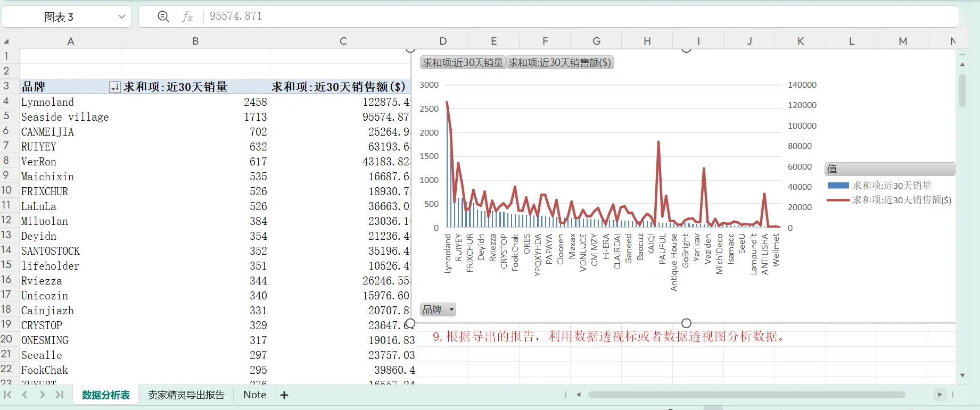
Task: Select column K header
Action: (x=801, y=41)
